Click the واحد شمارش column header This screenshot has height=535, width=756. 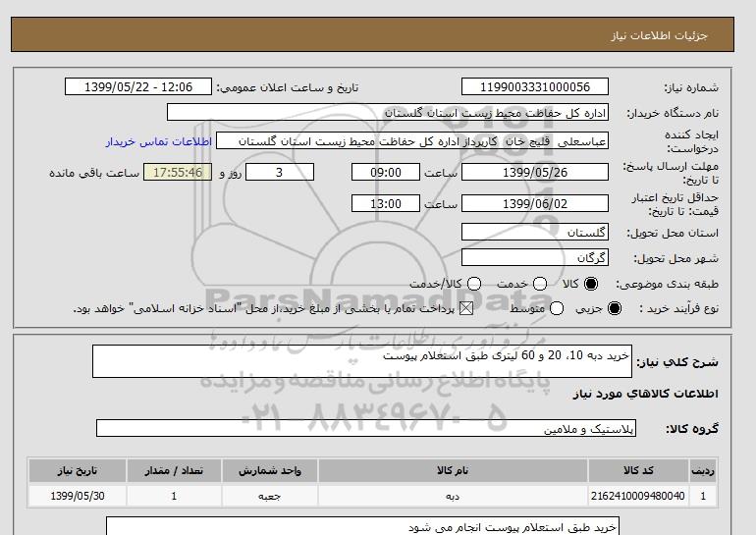pyautogui.click(x=270, y=470)
